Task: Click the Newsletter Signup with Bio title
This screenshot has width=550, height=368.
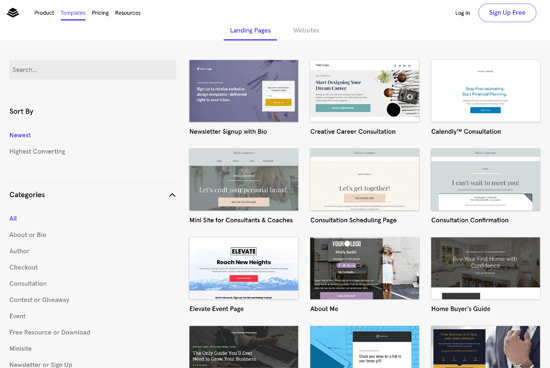Action: pos(228,132)
